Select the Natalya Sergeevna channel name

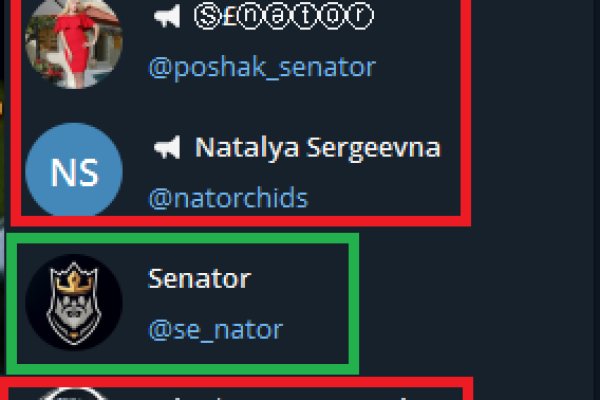317,148
